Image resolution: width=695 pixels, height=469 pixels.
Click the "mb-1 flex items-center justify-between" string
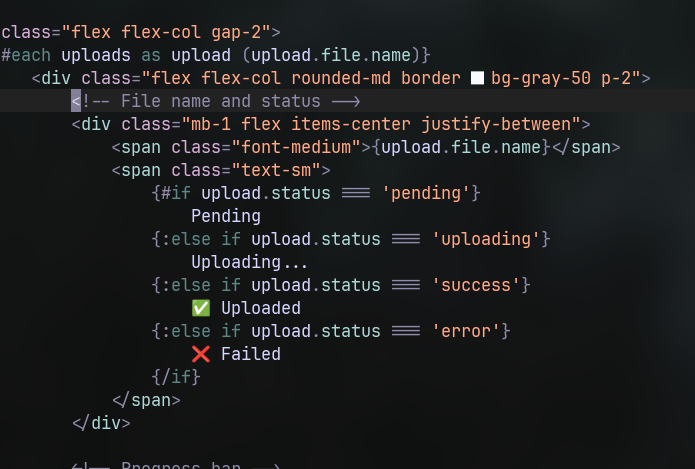point(380,124)
